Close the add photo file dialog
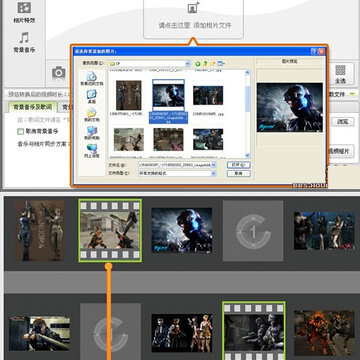This screenshot has width=360, height=360. 321,51
